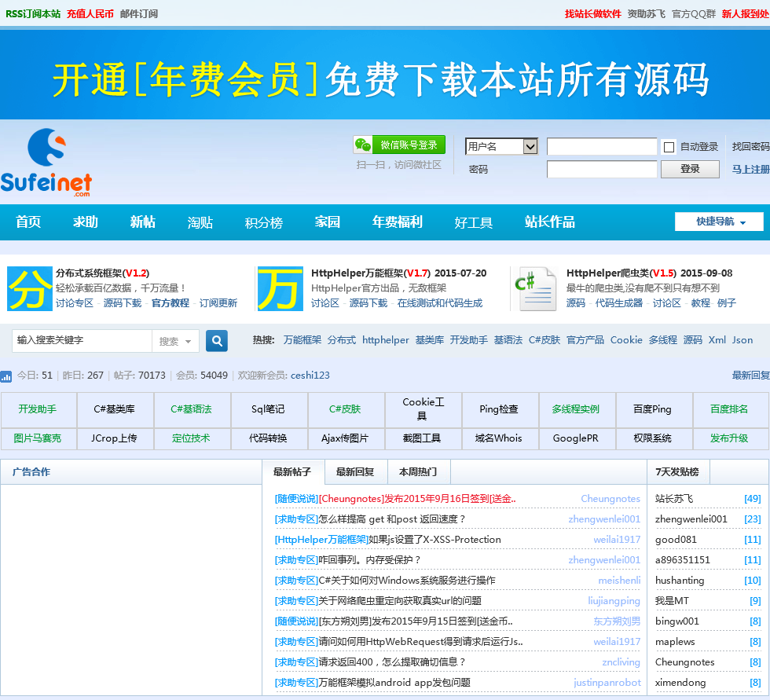
Task: Click the 充值人民币 link
Action: (90, 13)
